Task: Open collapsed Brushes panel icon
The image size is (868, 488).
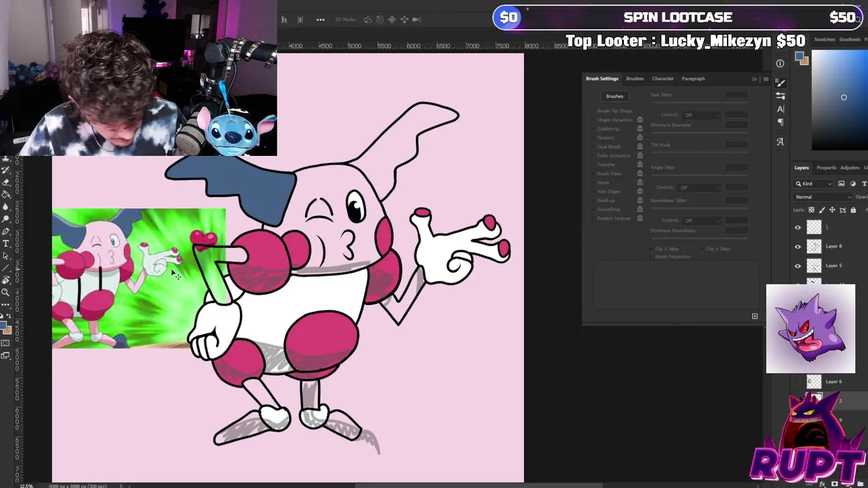Action: tap(781, 96)
